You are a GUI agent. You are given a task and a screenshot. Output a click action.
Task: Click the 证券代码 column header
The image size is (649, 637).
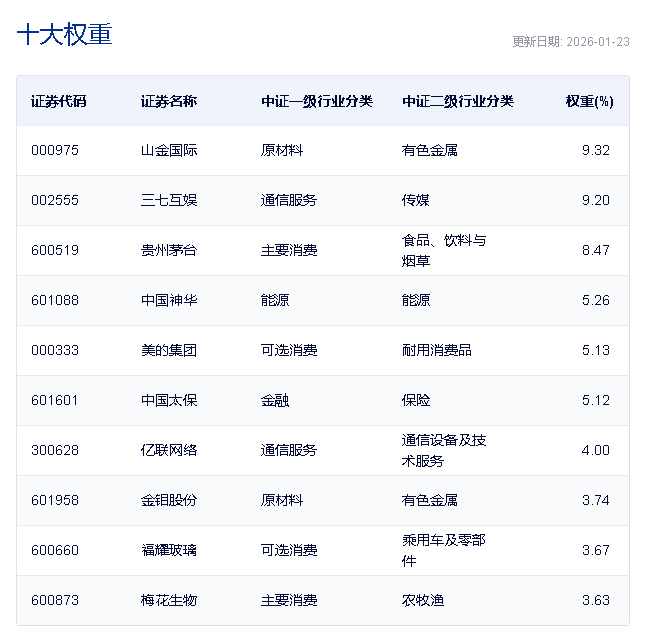coord(59,101)
